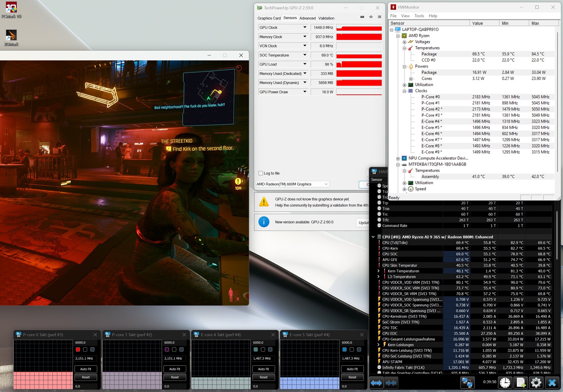Click the HWiNFO expand arrows button
563x392 pixels.
click(x=376, y=383)
